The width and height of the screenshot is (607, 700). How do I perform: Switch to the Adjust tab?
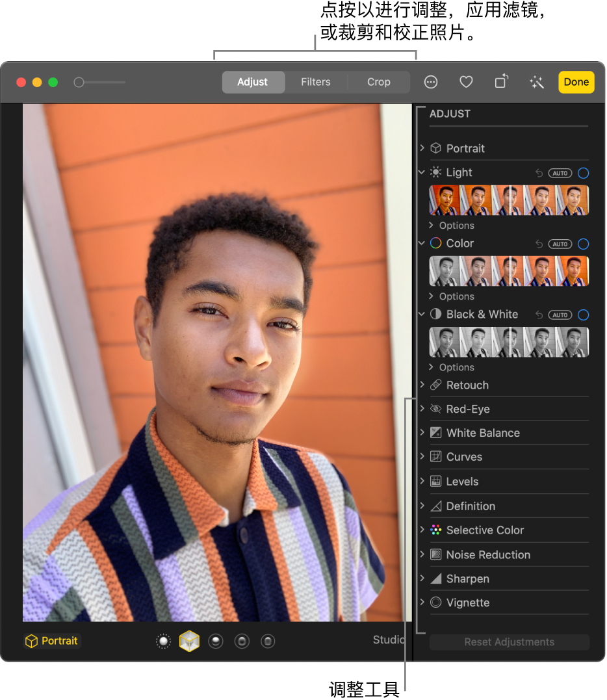click(x=253, y=82)
